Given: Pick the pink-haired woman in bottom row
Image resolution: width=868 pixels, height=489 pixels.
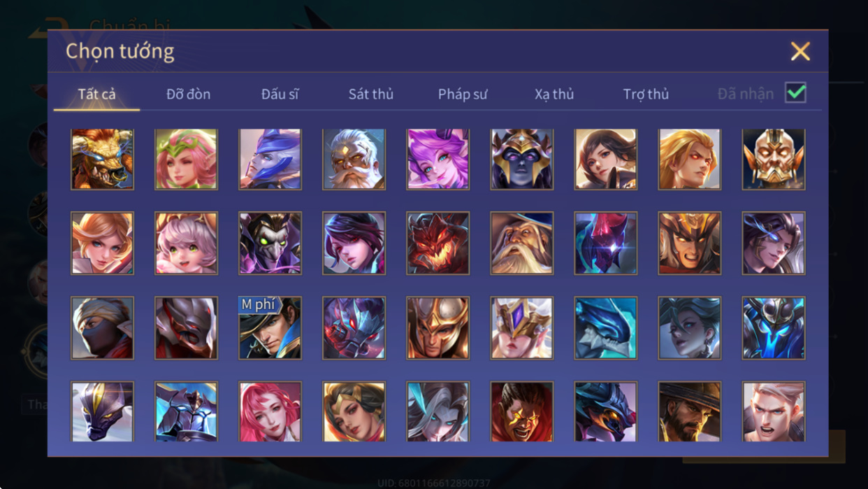Looking at the screenshot, I should [x=270, y=411].
